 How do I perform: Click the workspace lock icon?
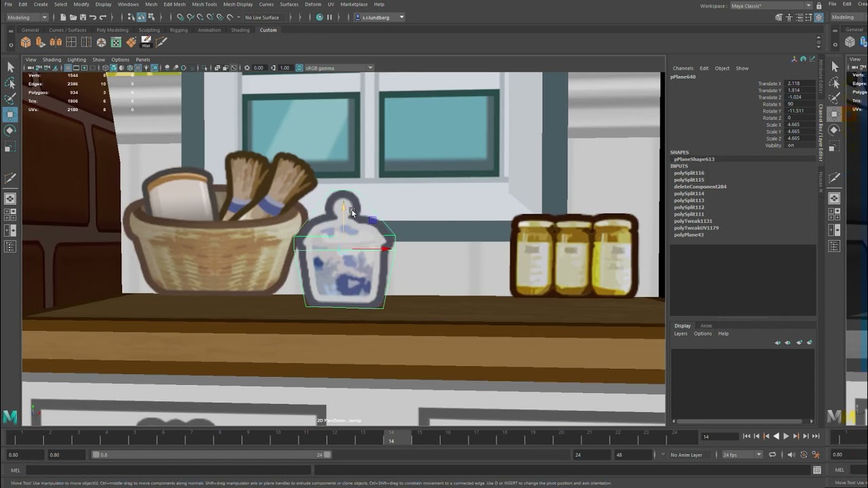click(x=819, y=5)
